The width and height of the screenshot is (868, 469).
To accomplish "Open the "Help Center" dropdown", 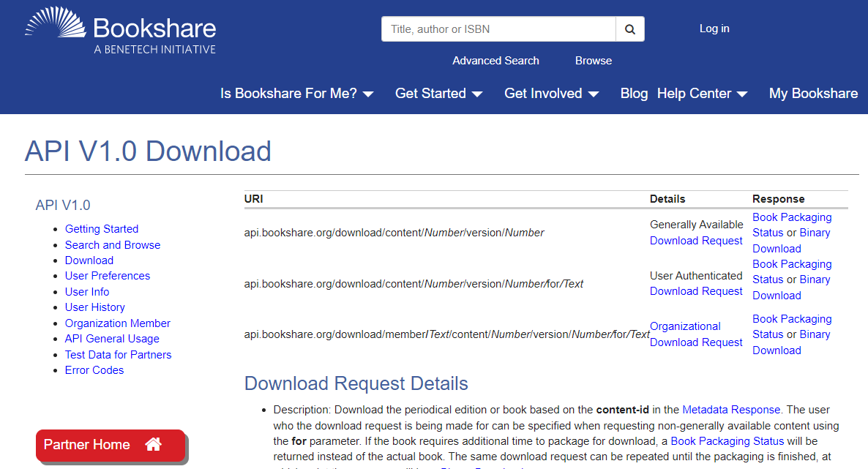I will (x=694, y=94).
